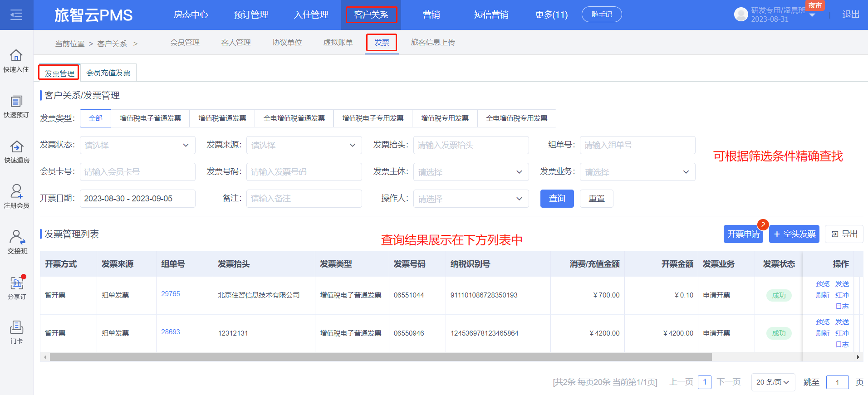Open 预订管理 top menu

tap(251, 15)
